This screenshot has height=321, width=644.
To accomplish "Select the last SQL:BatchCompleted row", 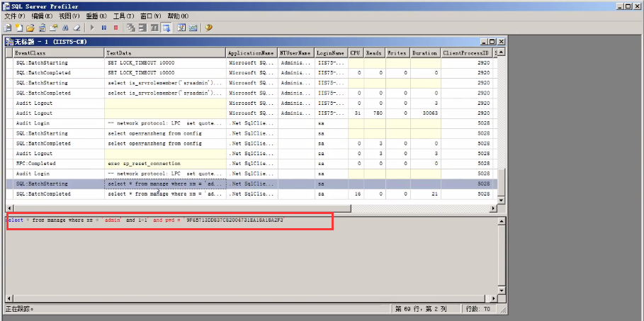I will click(x=43, y=193).
